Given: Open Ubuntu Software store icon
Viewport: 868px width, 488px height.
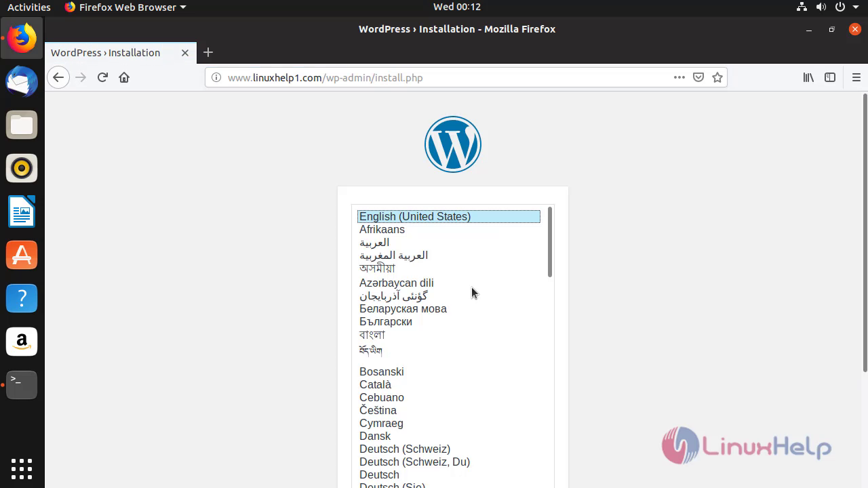Looking at the screenshot, I should (x=22, y=255).
